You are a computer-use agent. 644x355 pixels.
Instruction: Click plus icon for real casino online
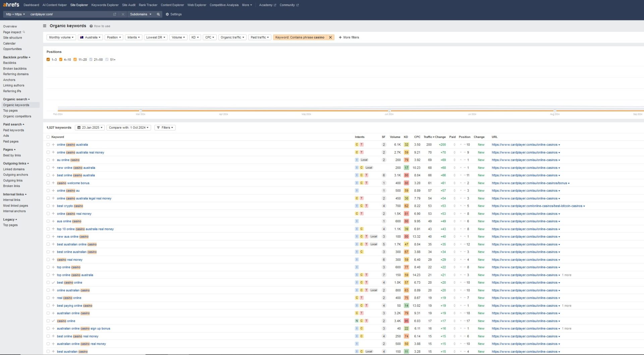tap(53, 298)
